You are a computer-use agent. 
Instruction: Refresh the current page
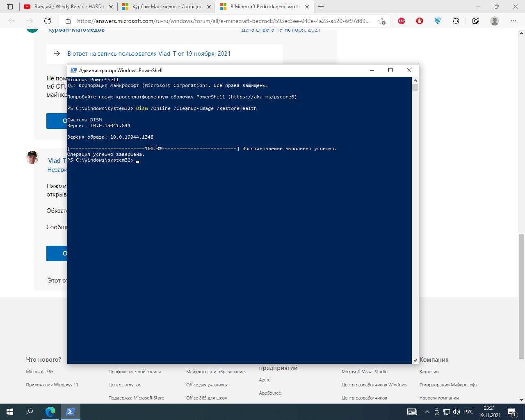point(48,21)
